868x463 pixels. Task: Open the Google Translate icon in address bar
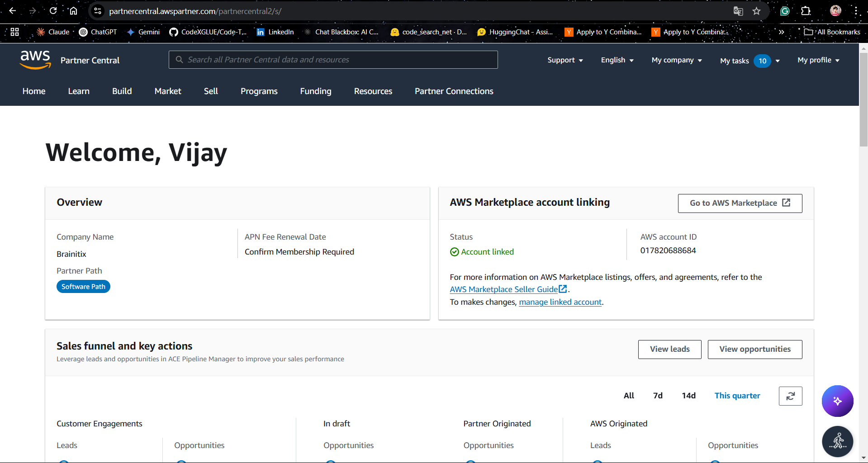point(738,11)
